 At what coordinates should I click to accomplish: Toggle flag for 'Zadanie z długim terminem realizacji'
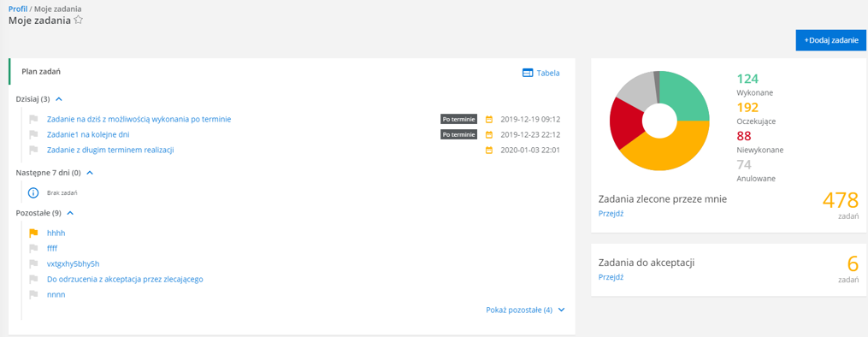[33, 150]
